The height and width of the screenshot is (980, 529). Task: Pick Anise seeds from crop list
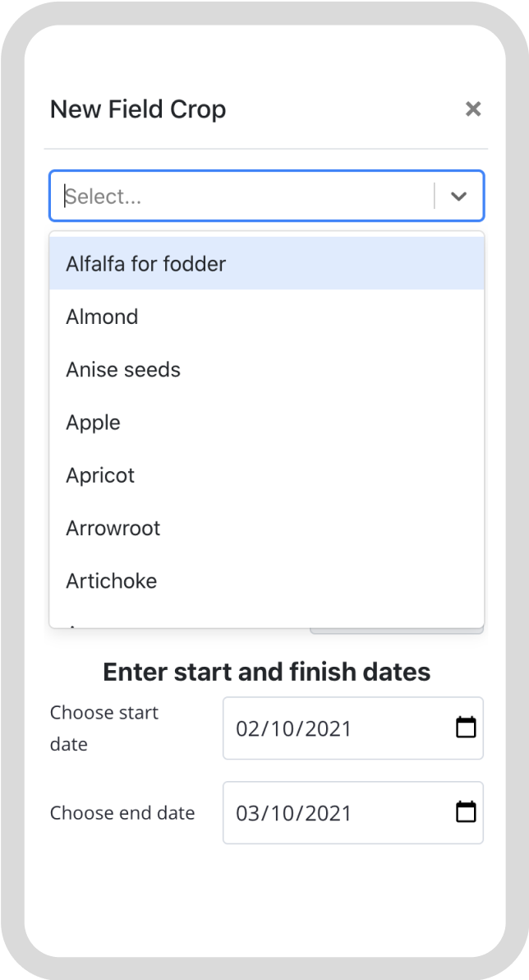click(267, 369)
